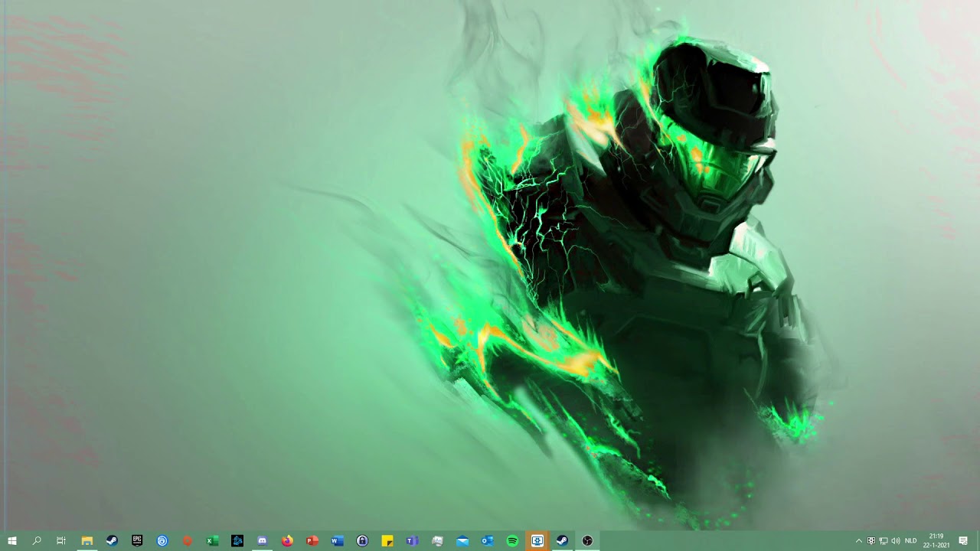
Task: Show hidden system tray icons
Action: 859,541
